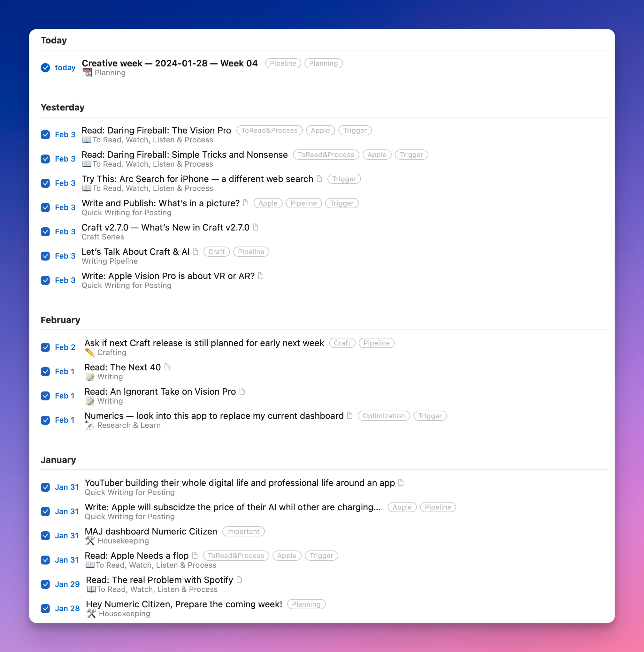Screen dimensions: 644x652
Task: Click note icon beside Craft v2.7.0 task
Action: [x=256, y=227]
